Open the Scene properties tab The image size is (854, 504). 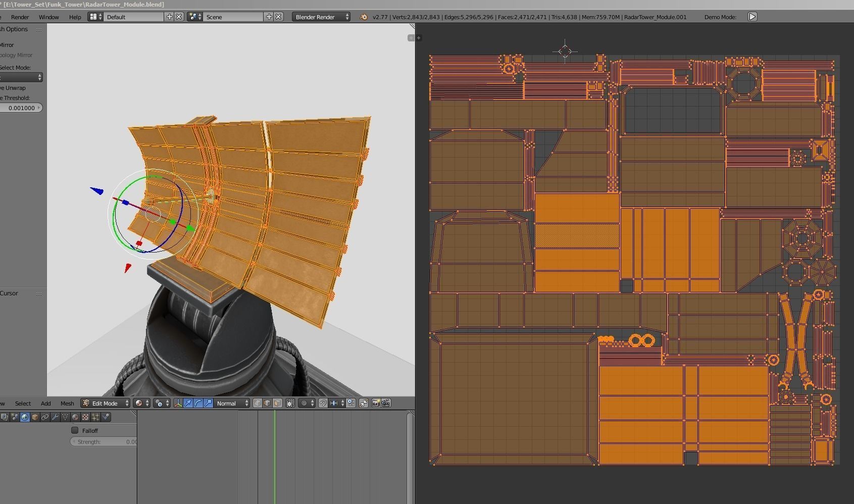point(15,417)
